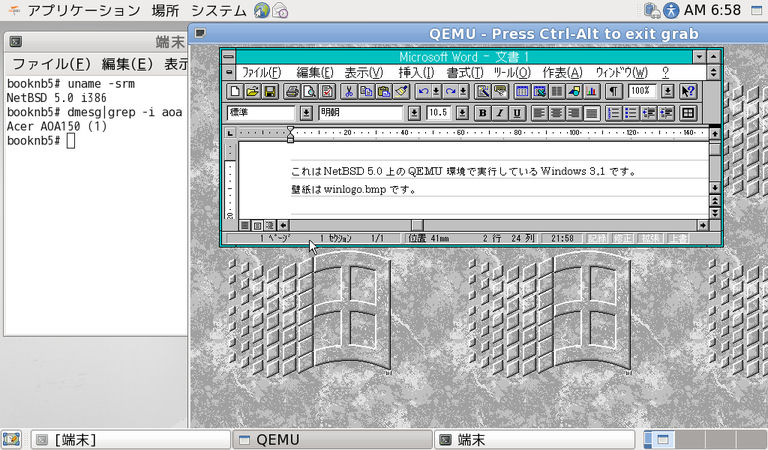768x450 pixels.
Task: Switch to normal view button
Action: click(x=245, y=225)
